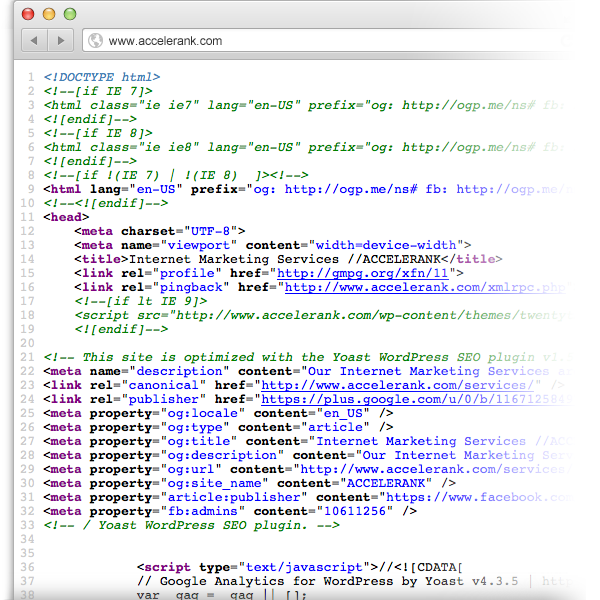Click the "og:locale" property value
The height and width of the screenshot is (600, 600).
coord(202,414)
